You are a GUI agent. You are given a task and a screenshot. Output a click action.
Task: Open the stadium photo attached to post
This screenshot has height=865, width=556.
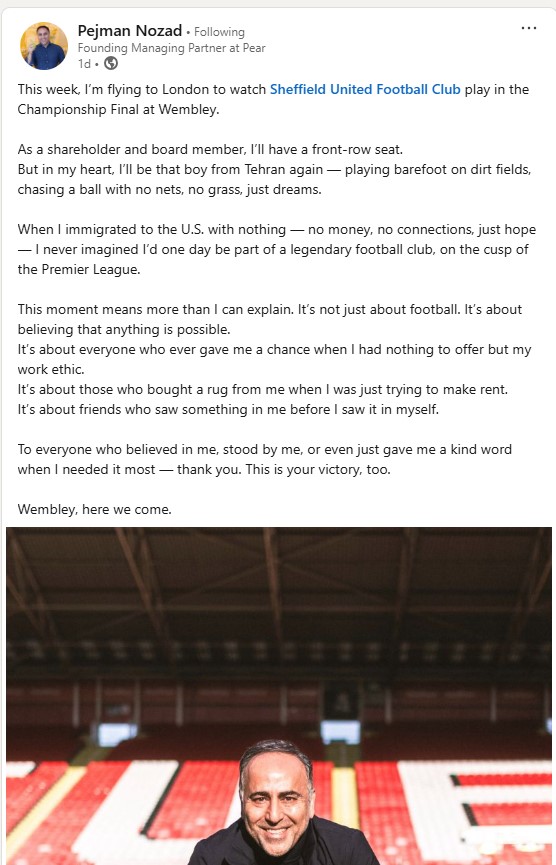click(279, 696)
